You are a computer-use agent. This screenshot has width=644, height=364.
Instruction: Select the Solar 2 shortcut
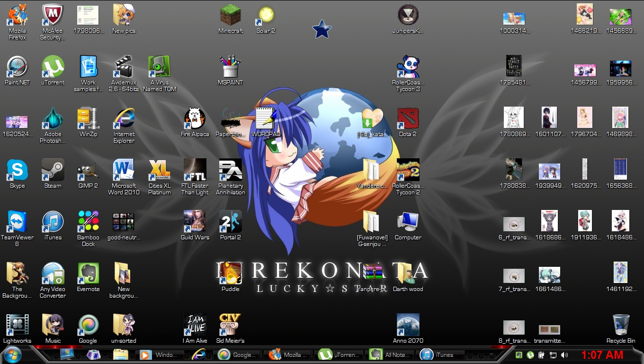pos(266,19)
